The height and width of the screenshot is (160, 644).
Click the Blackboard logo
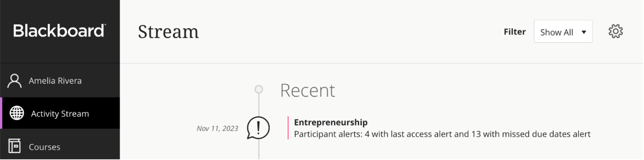[60, 31]
